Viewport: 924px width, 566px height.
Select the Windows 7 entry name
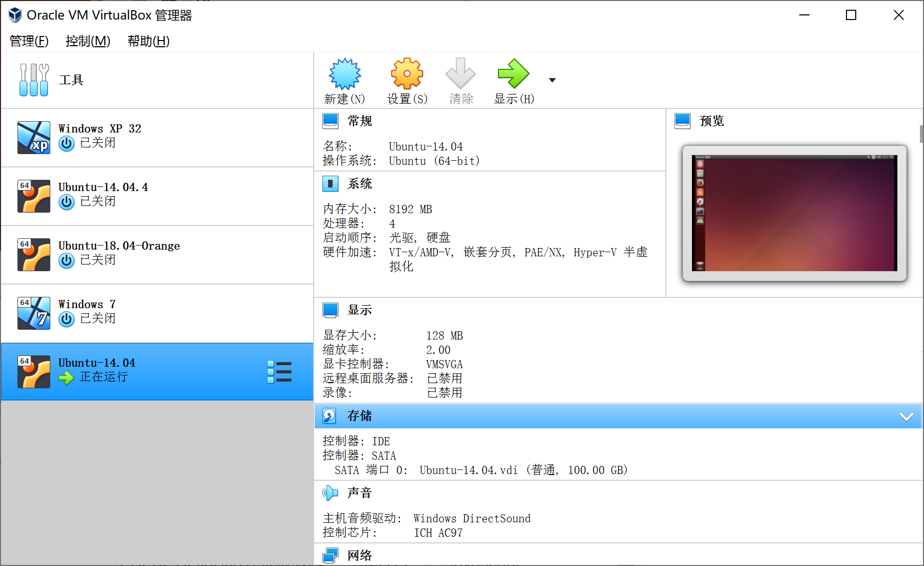tap(87, 304)
